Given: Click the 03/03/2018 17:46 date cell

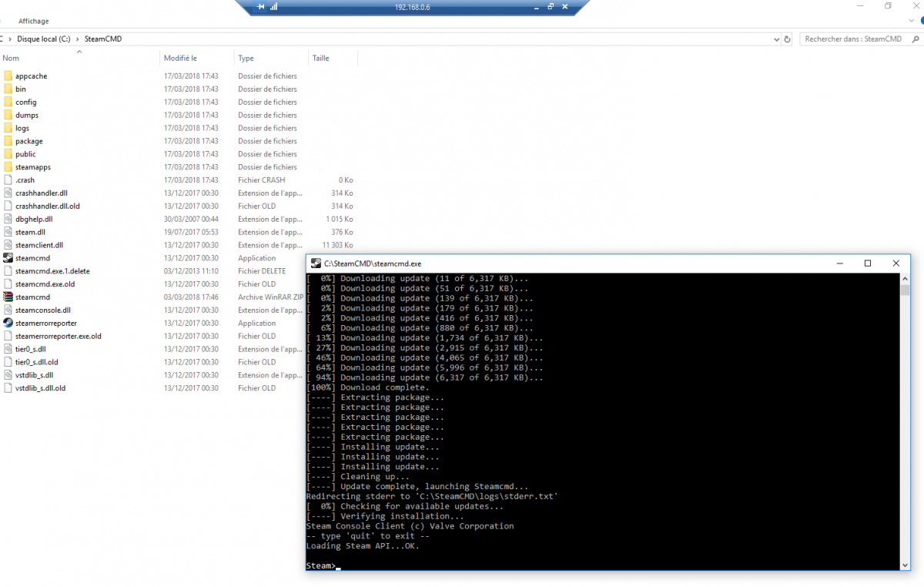Looking at the screenshot, I should [x=191, y=297].
